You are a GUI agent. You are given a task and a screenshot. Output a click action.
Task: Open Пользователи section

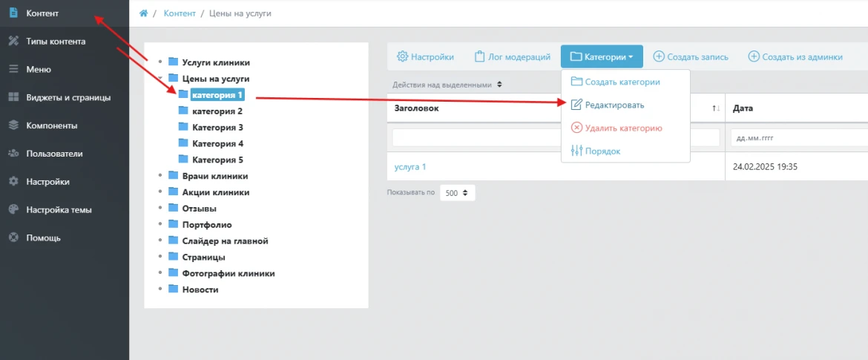click(x=54, y=154)
